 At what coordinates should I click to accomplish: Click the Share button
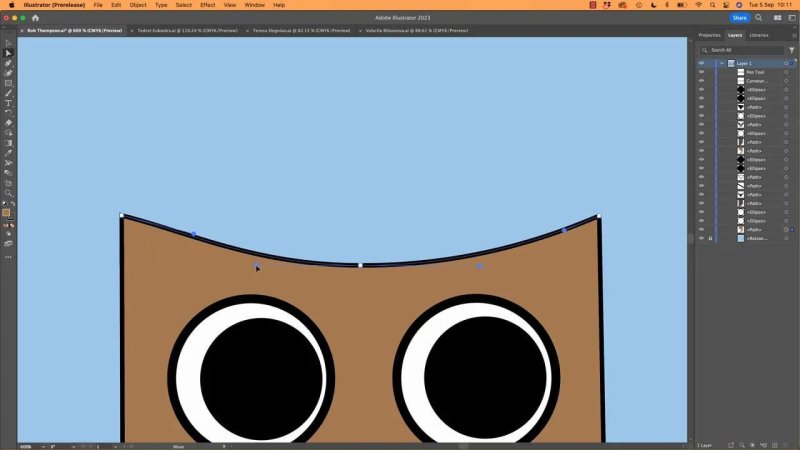point(739,18)
